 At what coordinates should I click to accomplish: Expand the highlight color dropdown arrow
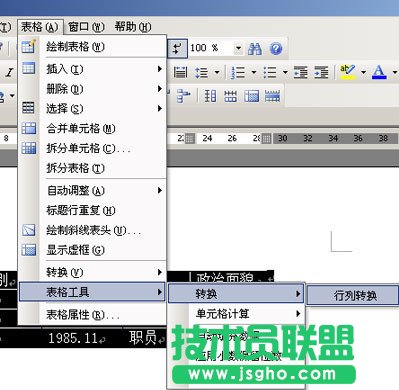(363, 72)
